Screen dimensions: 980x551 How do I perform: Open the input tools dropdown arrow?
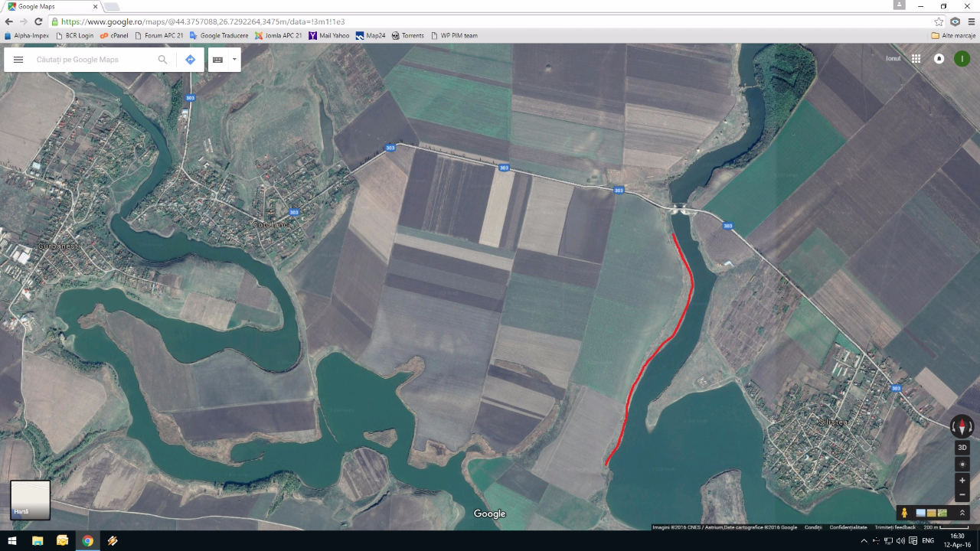point(234,60)
